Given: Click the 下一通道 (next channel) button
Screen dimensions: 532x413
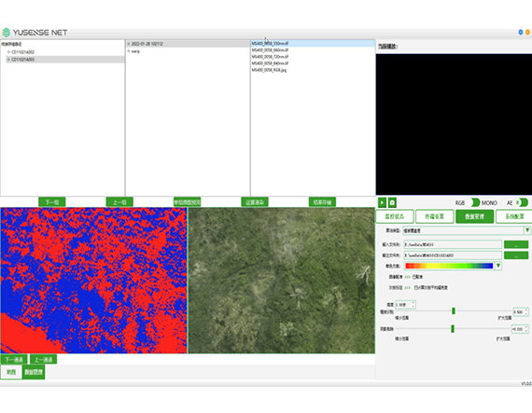Looking at the screenshot, I should point(14,360).
